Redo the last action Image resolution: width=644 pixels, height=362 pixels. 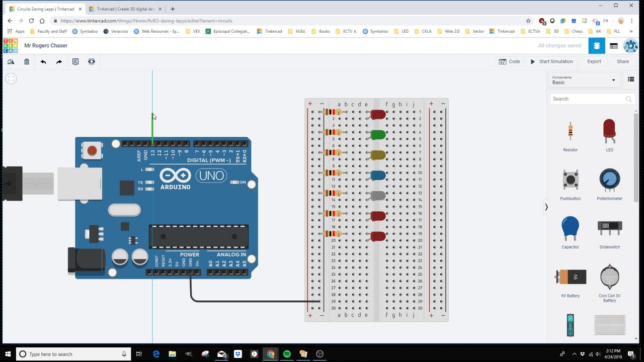pyautogui.click(x=59, y=61)
